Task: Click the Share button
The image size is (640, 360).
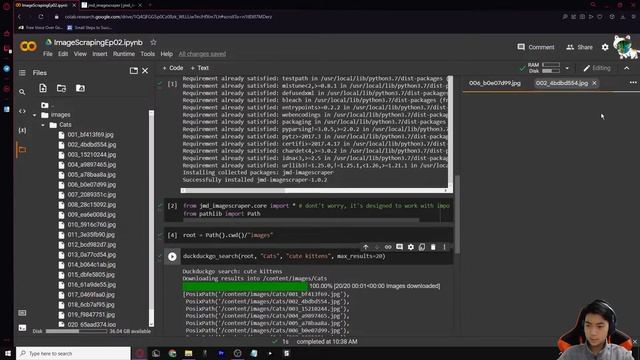Action: click(579, 47)
